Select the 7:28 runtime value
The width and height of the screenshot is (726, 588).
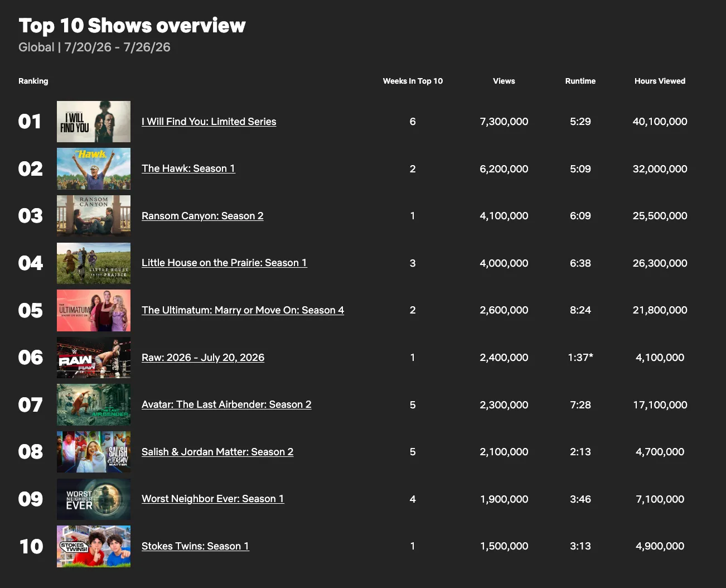point(580,405)
